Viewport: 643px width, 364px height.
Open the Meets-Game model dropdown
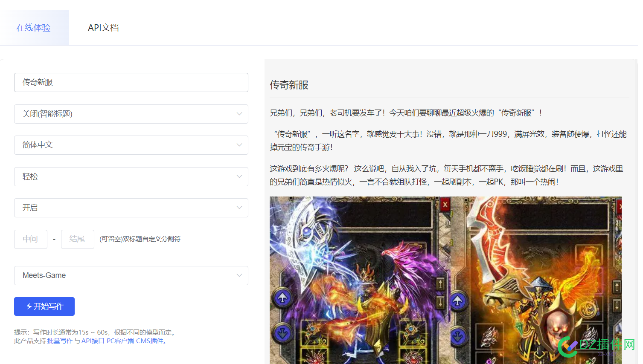(x=131, y=275)
